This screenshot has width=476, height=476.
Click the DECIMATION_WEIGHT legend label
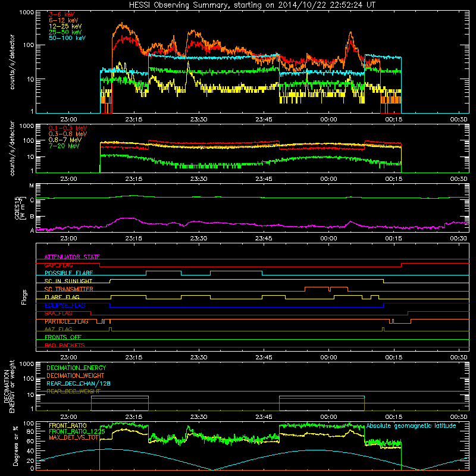pyautogui.click(x=76, y=375)
